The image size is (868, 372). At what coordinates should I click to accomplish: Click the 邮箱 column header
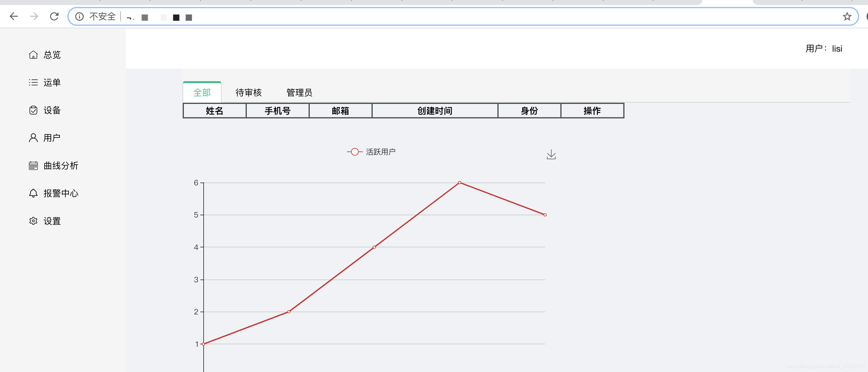coord(340,111)
